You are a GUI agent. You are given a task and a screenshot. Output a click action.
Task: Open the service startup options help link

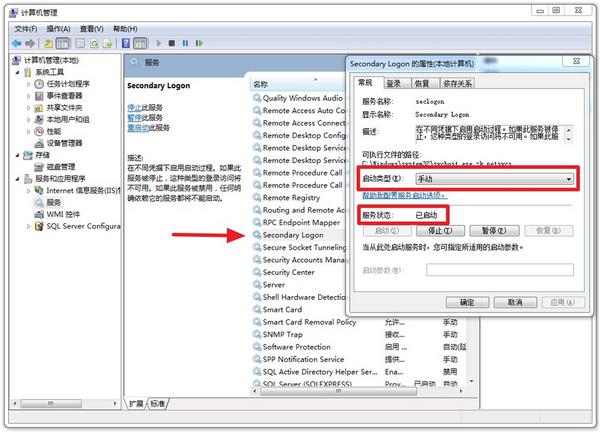tap(404, 195)
